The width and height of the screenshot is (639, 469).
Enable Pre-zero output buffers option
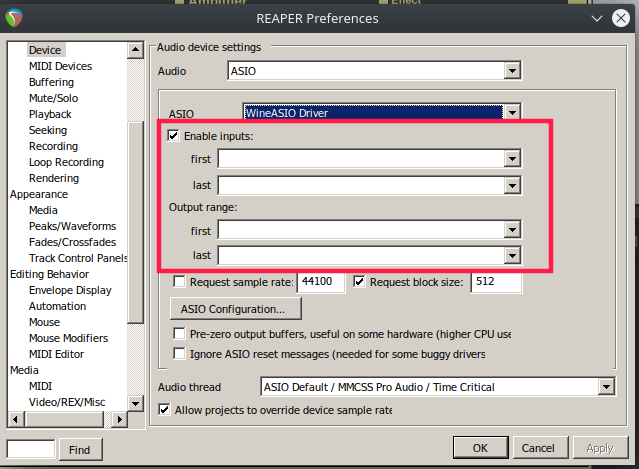(x=179, y=334)
